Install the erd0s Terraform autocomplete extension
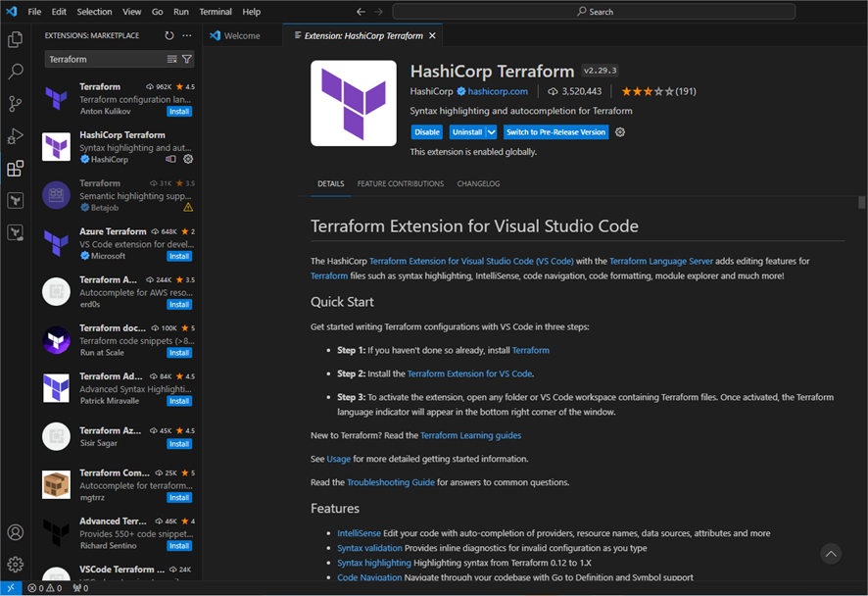Screen dimensions: 868x596 [179, 304]
